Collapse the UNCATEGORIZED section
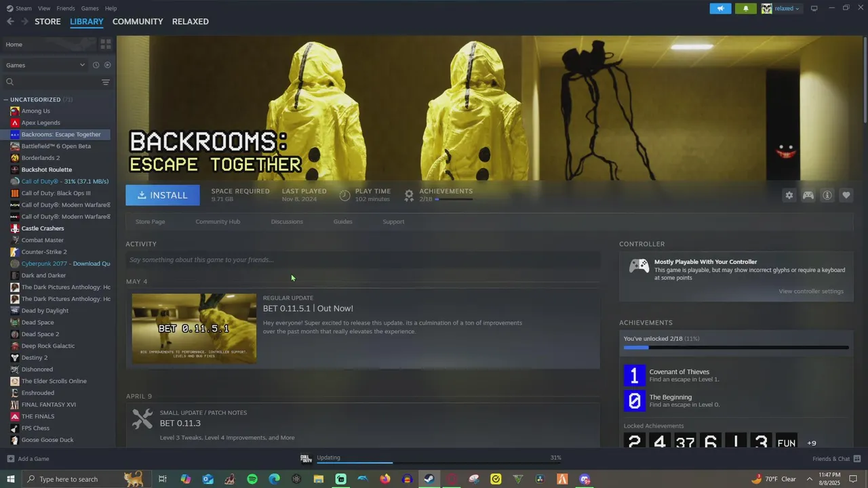The image size is (868, 488). pyautogui.click(x=6, y=100)
